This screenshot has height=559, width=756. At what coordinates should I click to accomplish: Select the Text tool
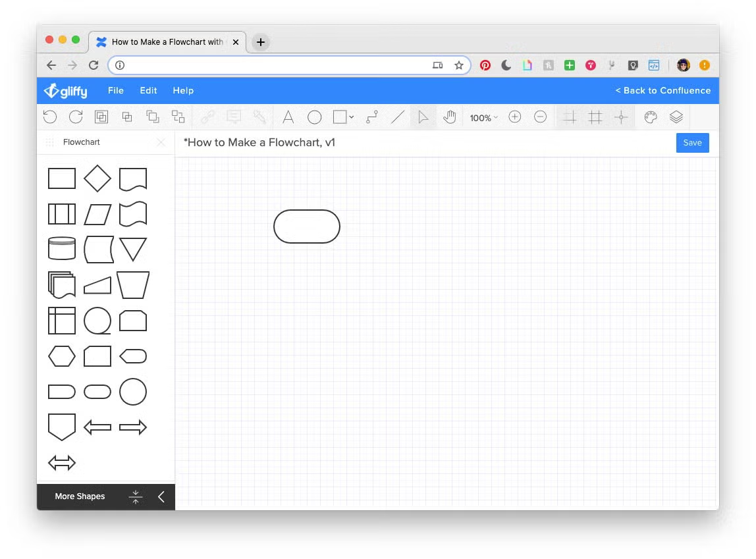(288, 117)
